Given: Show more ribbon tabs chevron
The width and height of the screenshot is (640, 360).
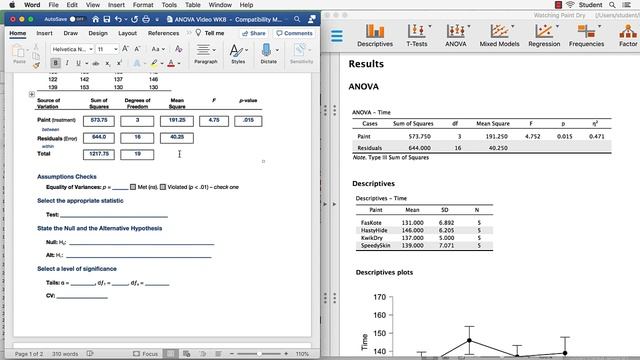Looking at the screenshot, I should point(189,33).
